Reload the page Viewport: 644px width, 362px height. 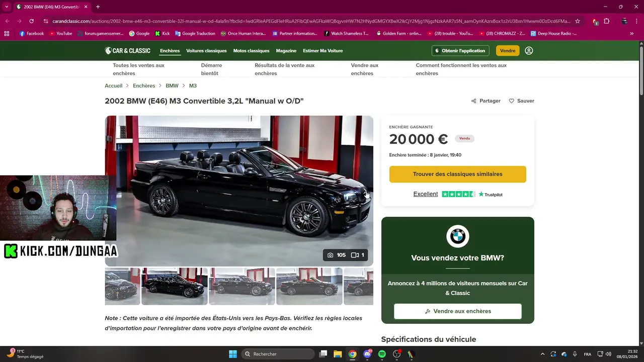(32, 21)
